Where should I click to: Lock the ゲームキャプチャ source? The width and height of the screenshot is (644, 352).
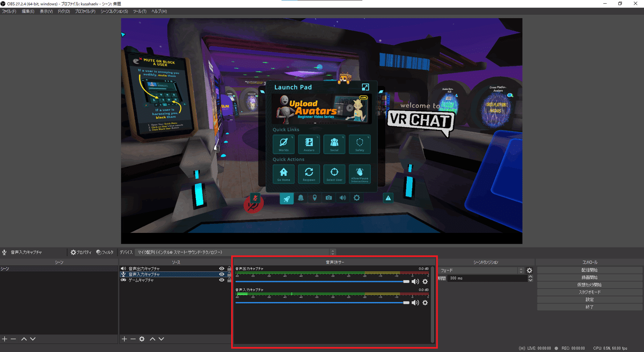tap(229, 280)
